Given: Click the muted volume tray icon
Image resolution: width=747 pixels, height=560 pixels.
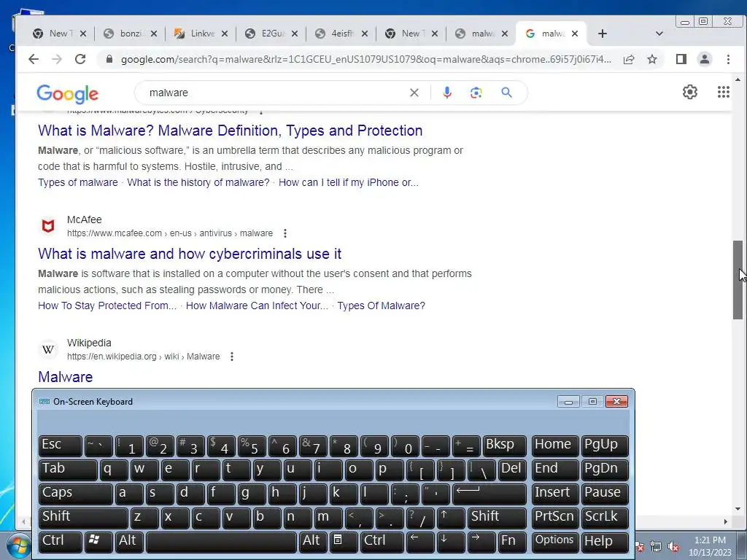Looking at the screenshot, I should tap(673, 547).
